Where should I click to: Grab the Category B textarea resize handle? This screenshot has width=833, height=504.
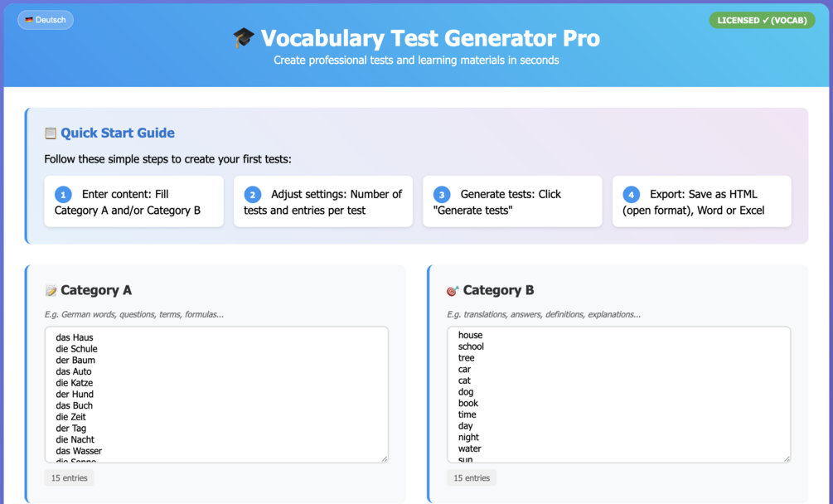click(786, 458)
